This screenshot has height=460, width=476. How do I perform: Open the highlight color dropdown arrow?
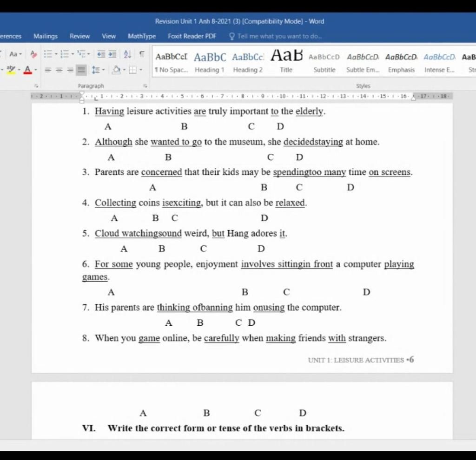coord(19,70)
